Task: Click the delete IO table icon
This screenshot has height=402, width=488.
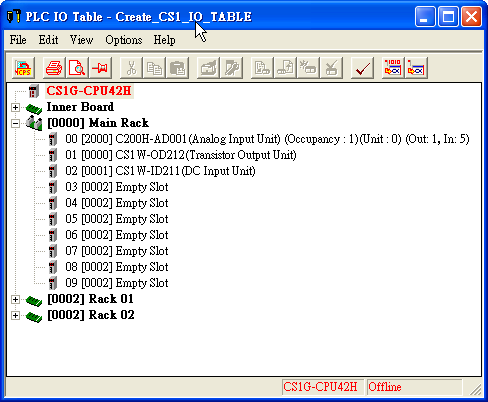Action: (331, 68)
